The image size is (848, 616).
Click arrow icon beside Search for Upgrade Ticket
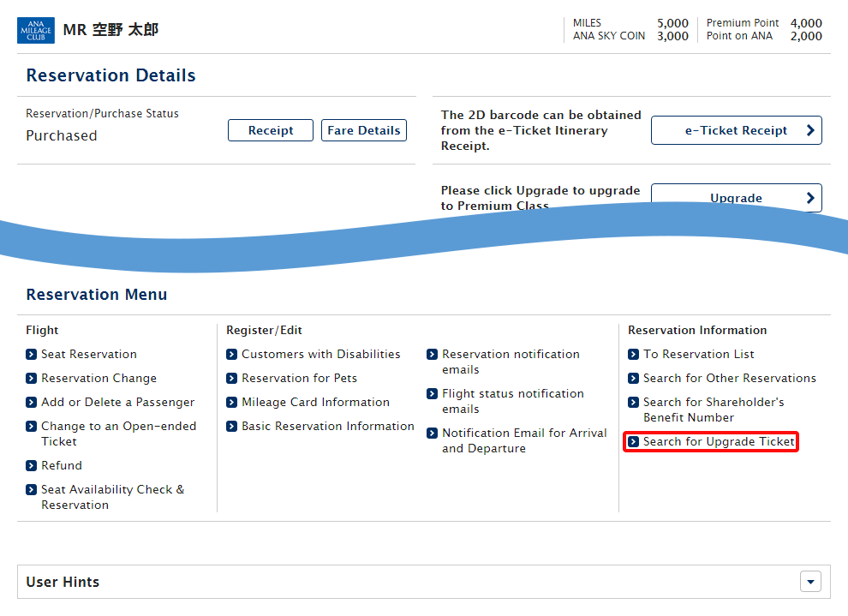(x=634, y=442)
